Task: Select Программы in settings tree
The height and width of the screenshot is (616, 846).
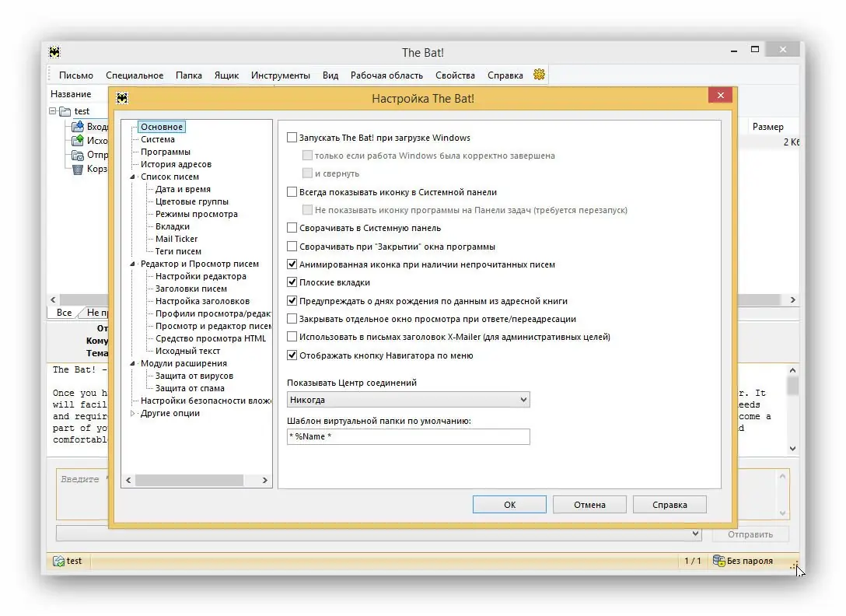Action: point(166,152)
